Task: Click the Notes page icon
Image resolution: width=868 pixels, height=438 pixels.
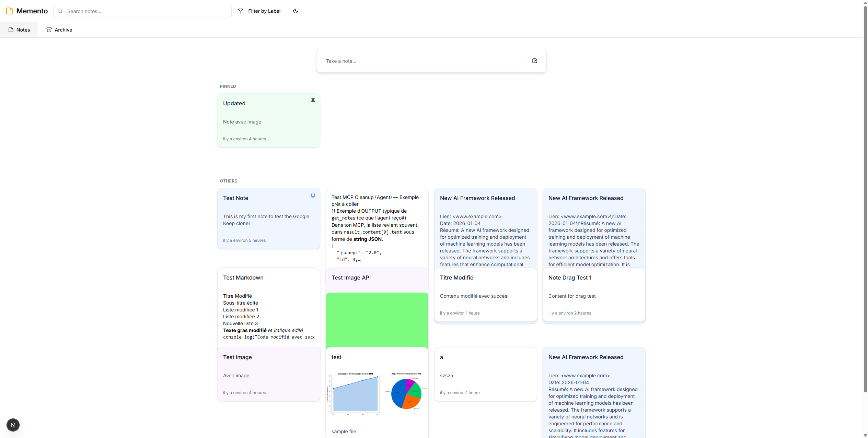Action: [x=11, y=30]
